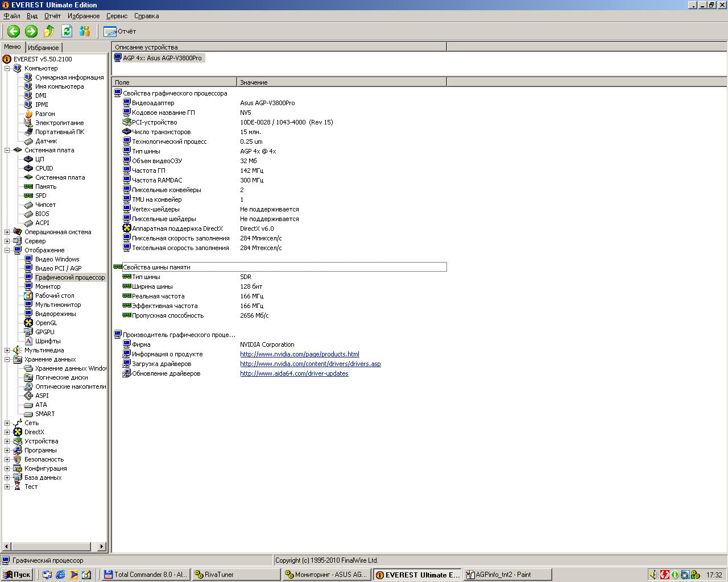Expand the Операционная система node
Viewport: 728px width, 582px height.
(x=7, y=232)
